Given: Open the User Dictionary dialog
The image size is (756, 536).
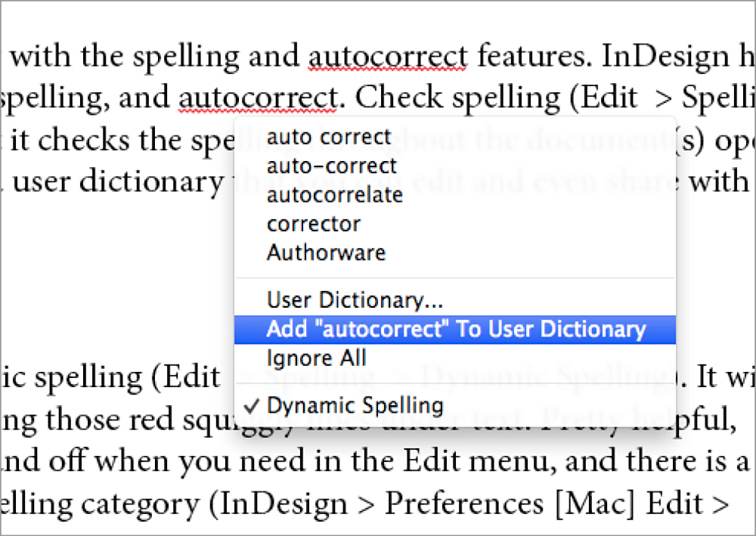Looking at the screenshot, I should [x=355, y=300].
